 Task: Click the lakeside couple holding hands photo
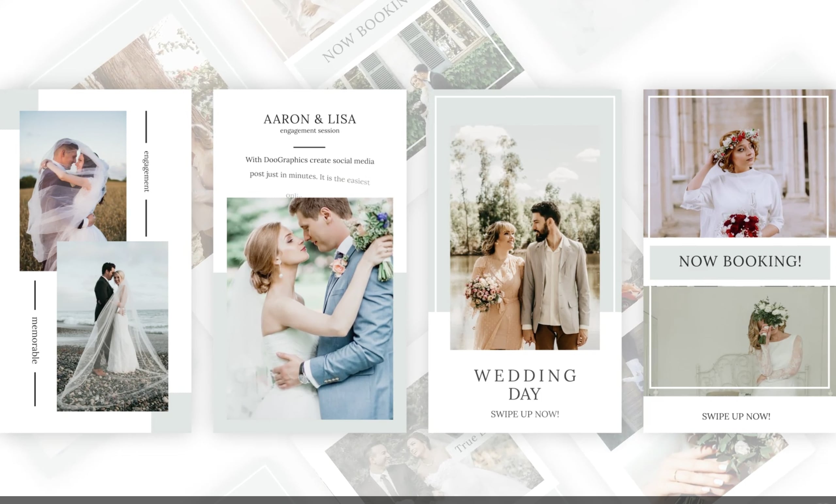click(524, 237)
